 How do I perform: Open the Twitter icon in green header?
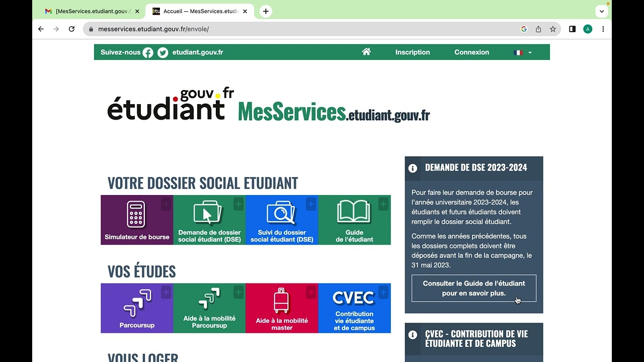coord(163,52)
